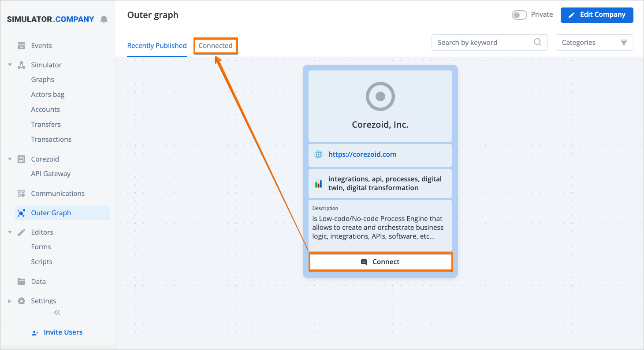
Task: Collapse the Corezoid section
Action: click(x=10, y=159)
